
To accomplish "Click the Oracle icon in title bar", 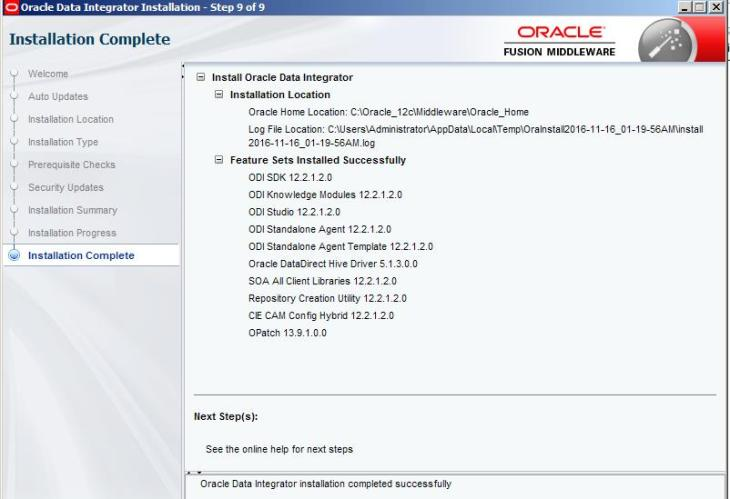I will [11, 7].
